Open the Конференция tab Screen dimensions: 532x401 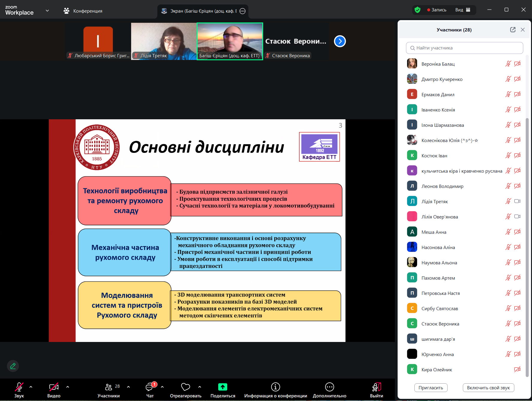tap(83, 11)
